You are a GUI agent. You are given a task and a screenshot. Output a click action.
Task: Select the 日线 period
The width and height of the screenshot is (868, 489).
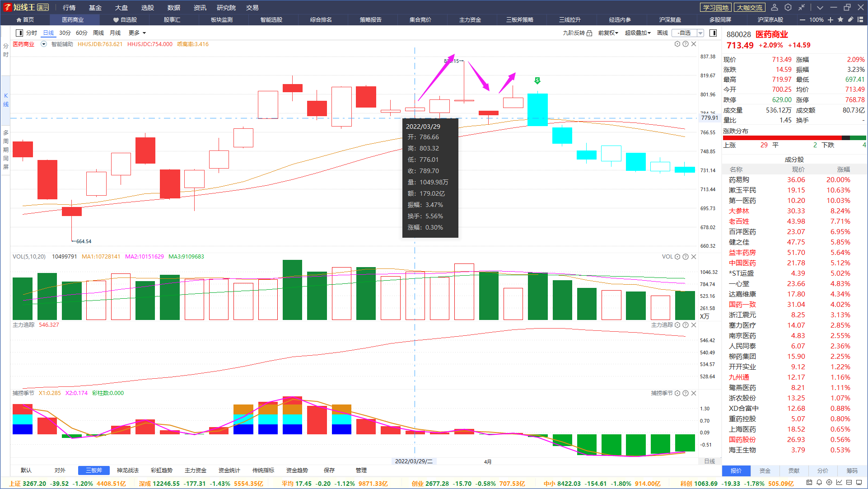(x=48, y=33)
